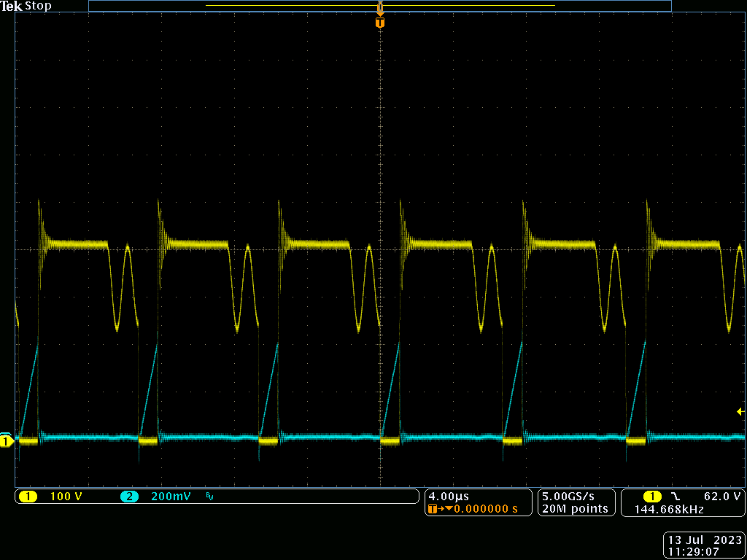Click the orange T trigger position marker
The image size is (747, 560).
coord(379,22)
